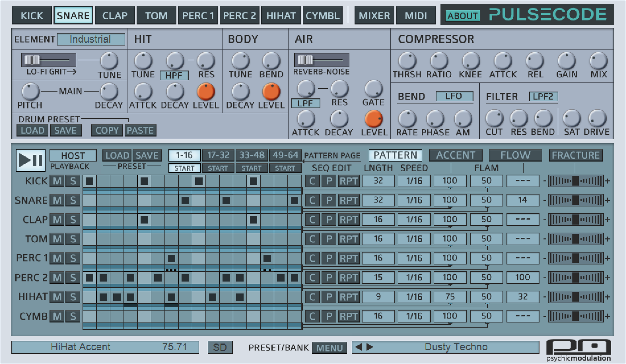
Task: Click the ABOUT button
Action: tap(462, 16)
